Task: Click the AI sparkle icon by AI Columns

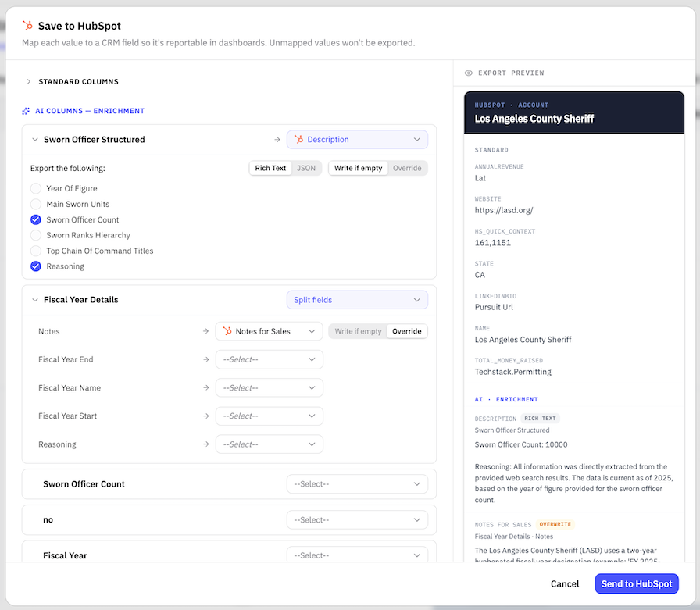Action: 26,111
